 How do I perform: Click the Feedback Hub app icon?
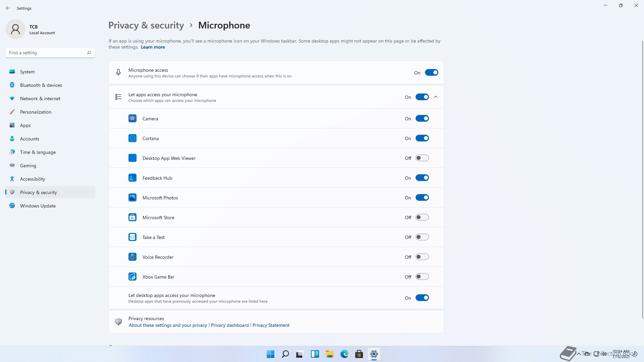pos(132,178)
